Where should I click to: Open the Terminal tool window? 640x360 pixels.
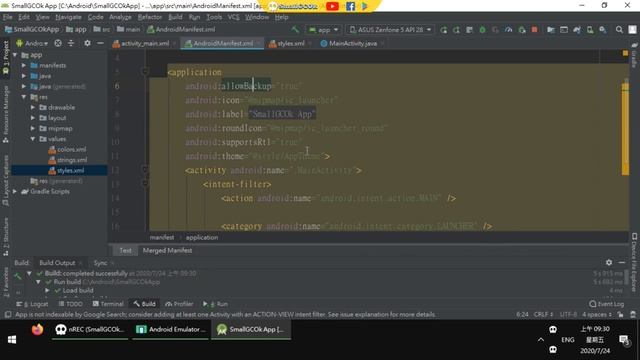point(108,304)
